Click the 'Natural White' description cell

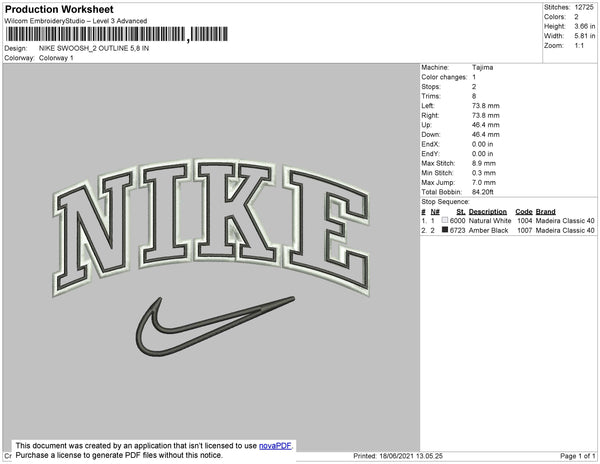(x=490, y=221)
